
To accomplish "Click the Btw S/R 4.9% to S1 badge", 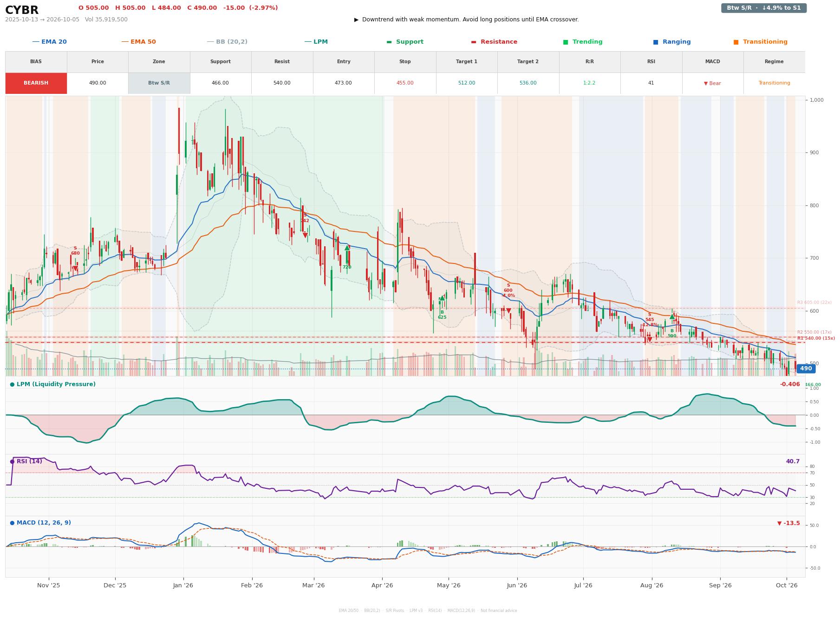I will [x=764, y=8].
